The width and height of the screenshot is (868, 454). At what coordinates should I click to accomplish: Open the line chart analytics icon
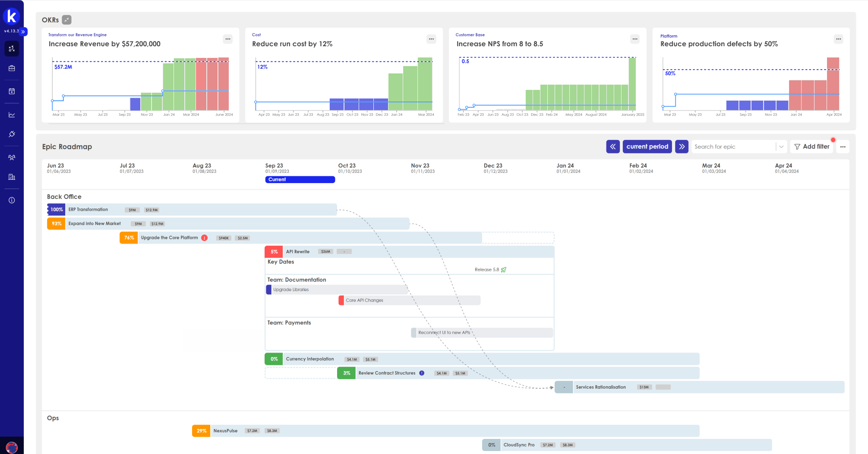[x=12, y=115]
